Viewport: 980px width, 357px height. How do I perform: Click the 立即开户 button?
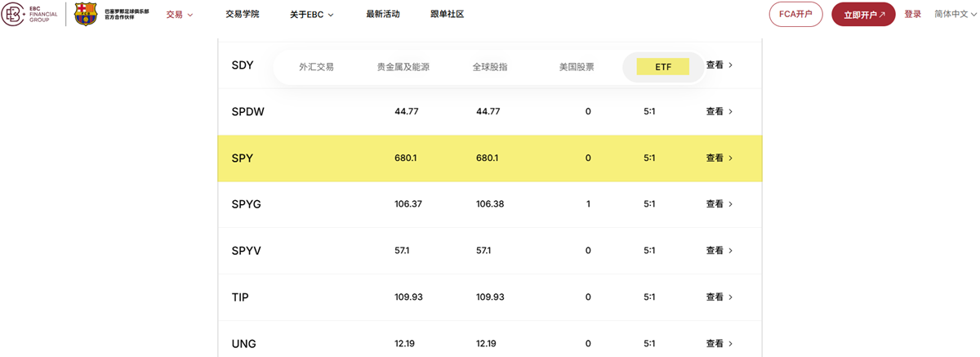[x=863, y=15]
